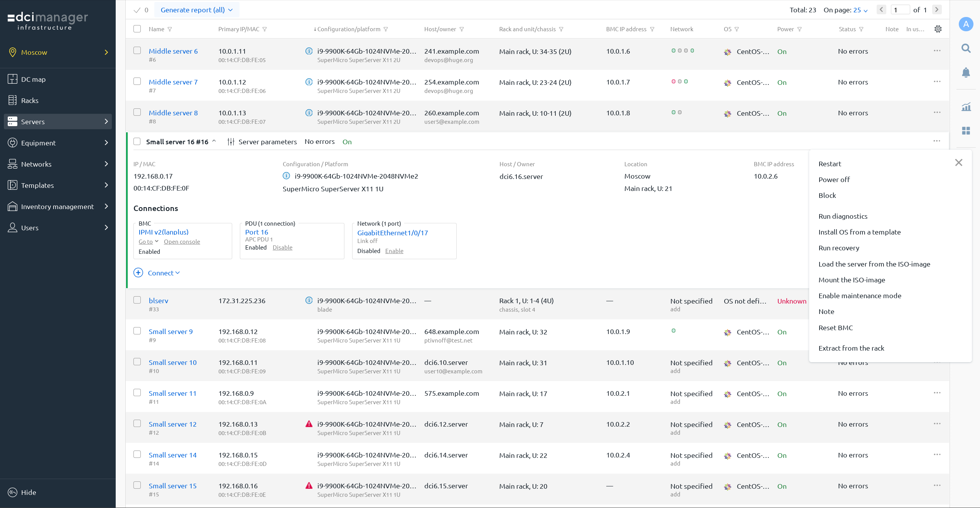Image resolution: width=980 pixels, height=508 pixels.
Task: Click the Name column filter icon
Action: (x=170, y=29)
